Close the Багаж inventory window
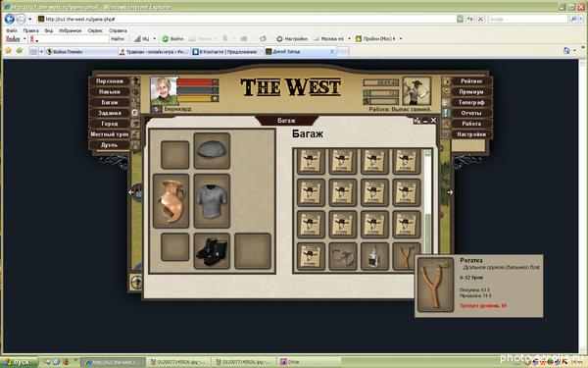Viewport: 588px width, 368px height. pos(433,120)
